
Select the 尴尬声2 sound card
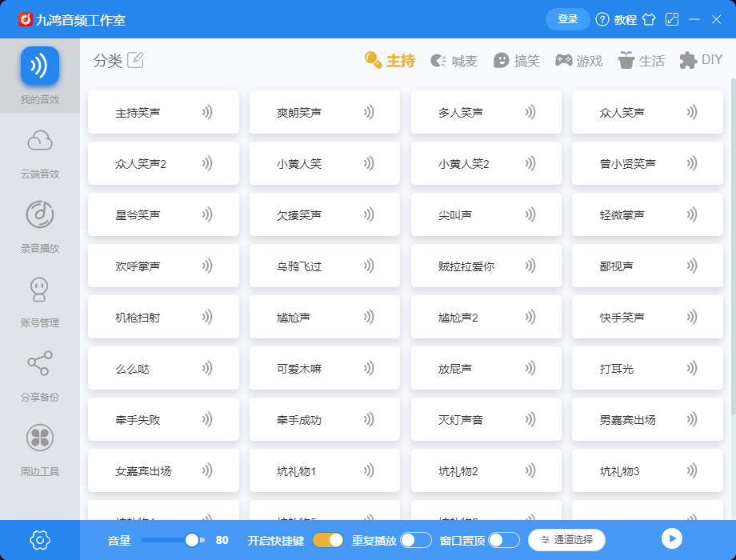pyautogui.click(x=486, y=317)
